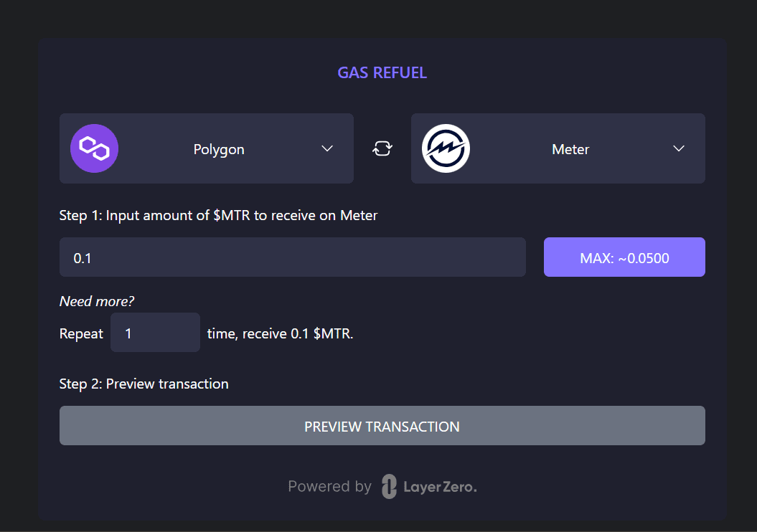757x532 pixels.
Task: Open the Meter destination chain dropdown
Action: tap(558, 148)
